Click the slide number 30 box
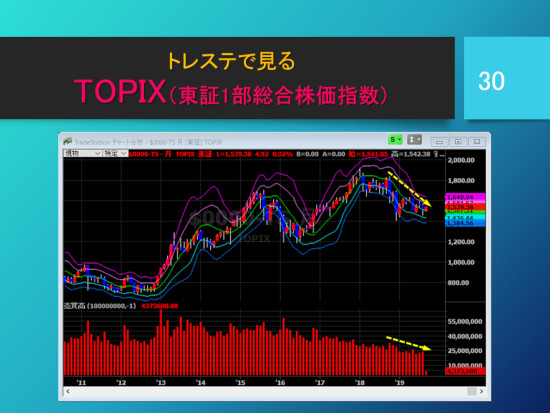 point(507,78)
